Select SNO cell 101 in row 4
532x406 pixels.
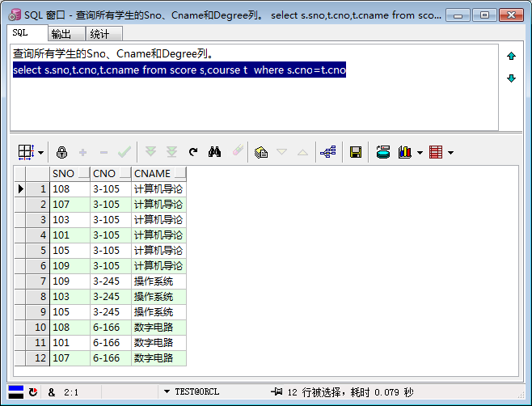tap(70, 235)
